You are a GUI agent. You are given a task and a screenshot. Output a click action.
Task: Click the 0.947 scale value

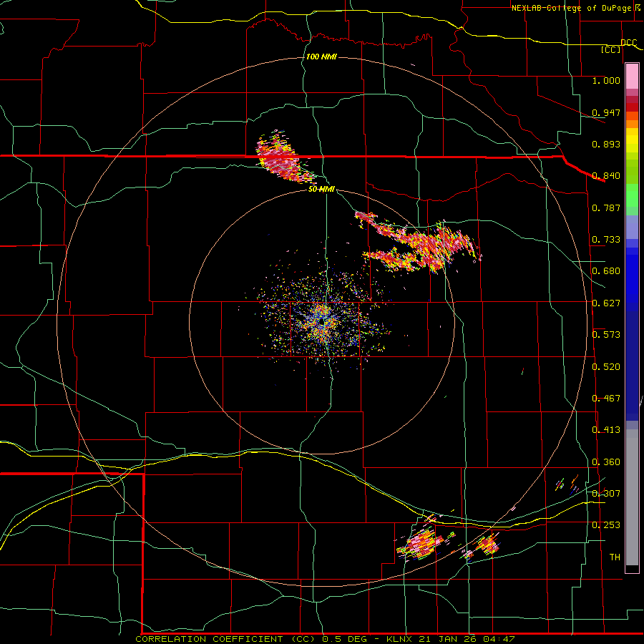[x=606, y=112]
